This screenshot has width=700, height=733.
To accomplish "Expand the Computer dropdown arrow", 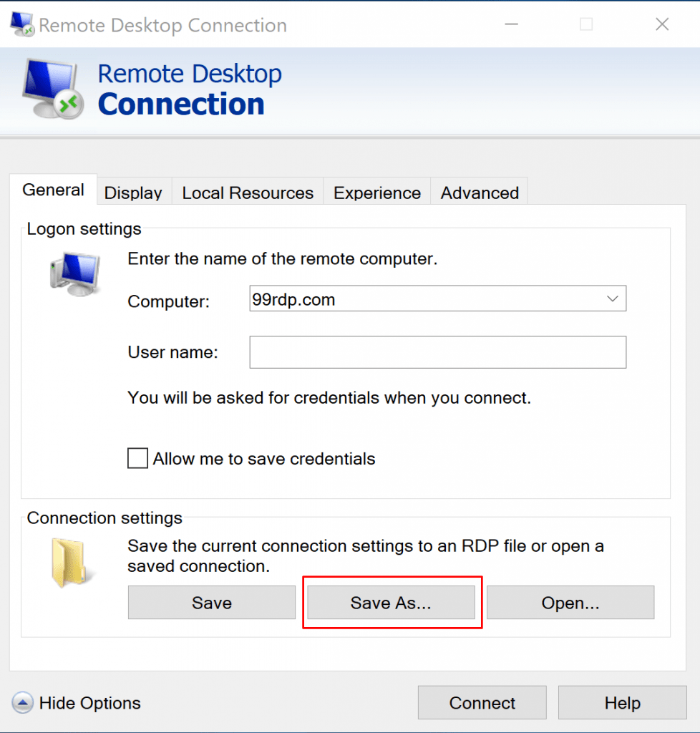I will [612, 298].
